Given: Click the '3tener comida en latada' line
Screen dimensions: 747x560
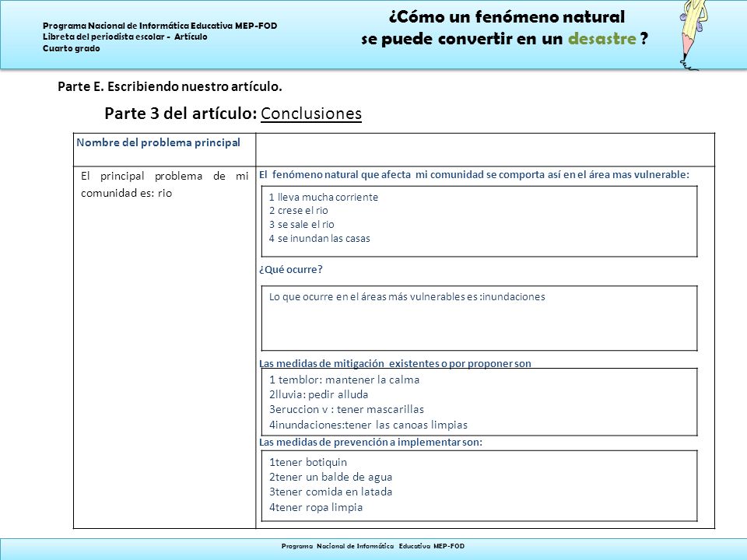Looking at the screenshot, I should [x=331, y=492].
